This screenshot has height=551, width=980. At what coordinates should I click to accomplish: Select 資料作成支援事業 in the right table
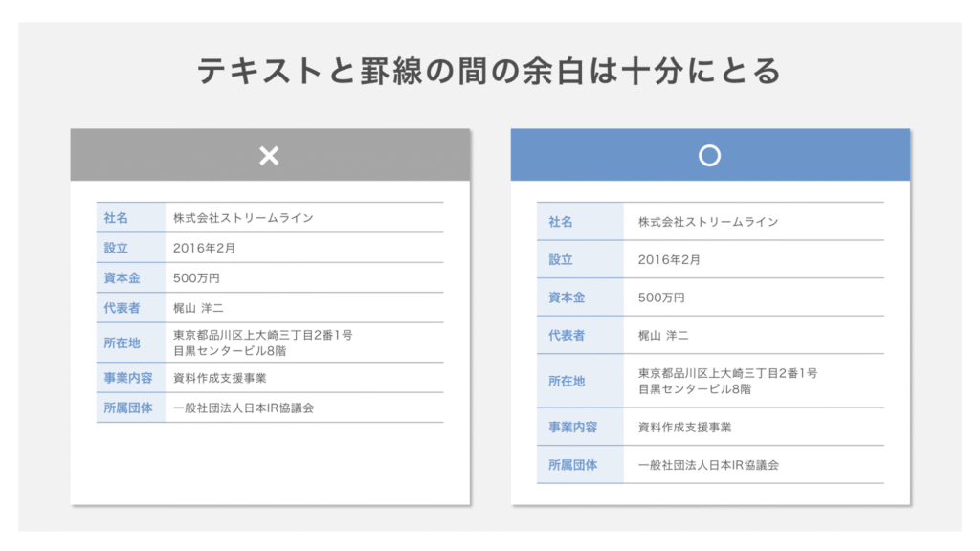684,428
